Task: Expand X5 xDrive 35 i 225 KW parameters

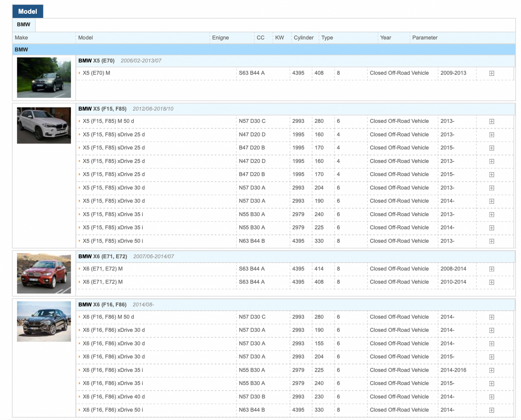Action: pos(491,228)
